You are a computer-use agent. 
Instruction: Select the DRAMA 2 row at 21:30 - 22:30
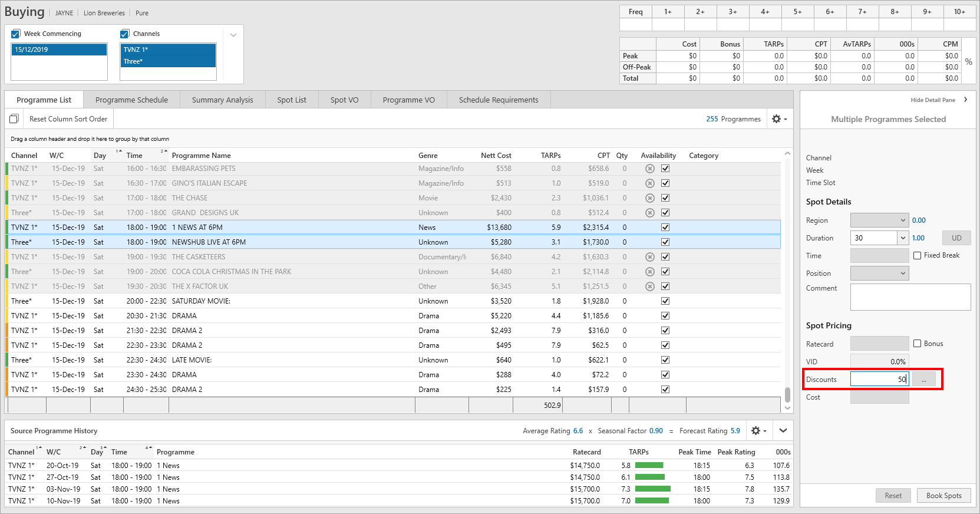point(393,331)
